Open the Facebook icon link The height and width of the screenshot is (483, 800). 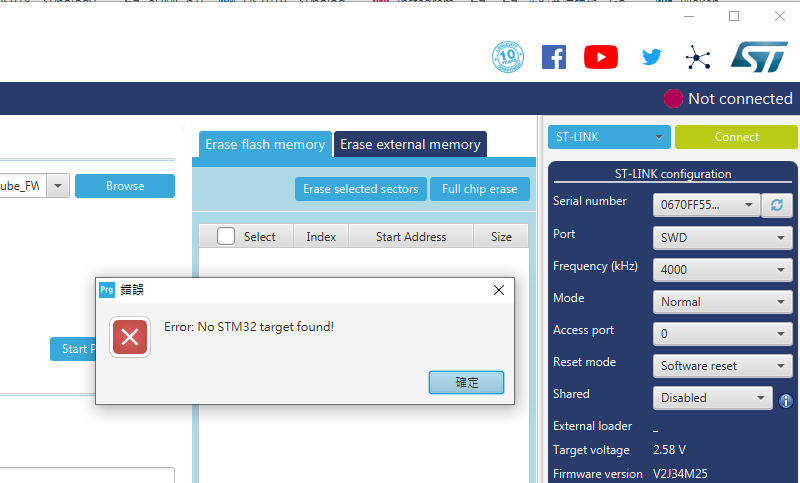pos(554,57)
